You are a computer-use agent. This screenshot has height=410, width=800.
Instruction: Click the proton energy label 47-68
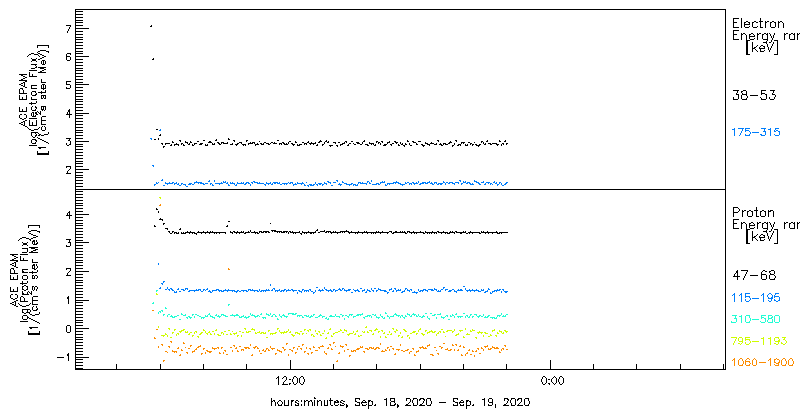point(754,276)
